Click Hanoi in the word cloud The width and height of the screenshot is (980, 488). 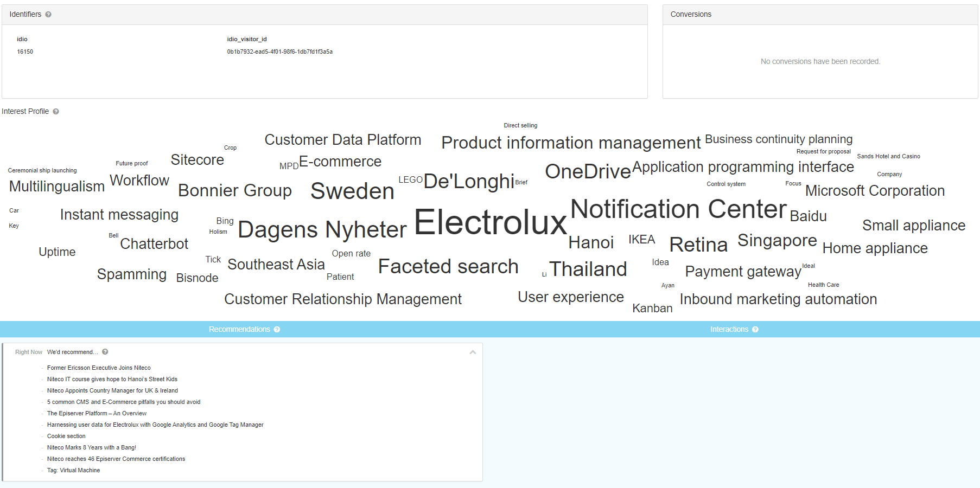[591, 242]
